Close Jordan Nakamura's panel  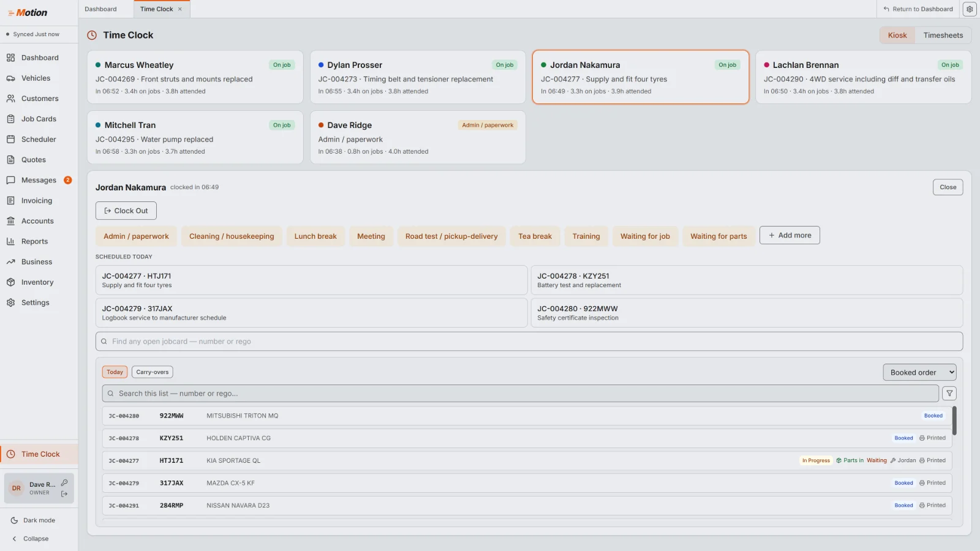(x=948, y=187)
